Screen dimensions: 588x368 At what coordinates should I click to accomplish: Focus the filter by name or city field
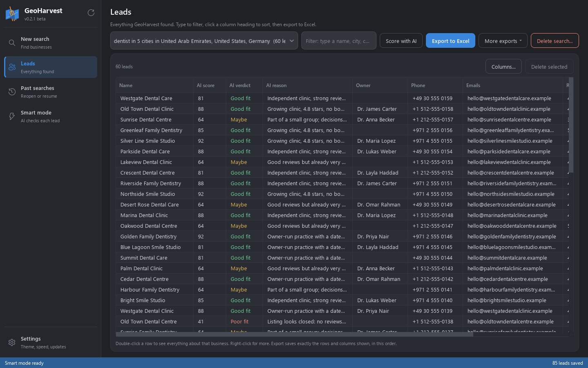339,41
